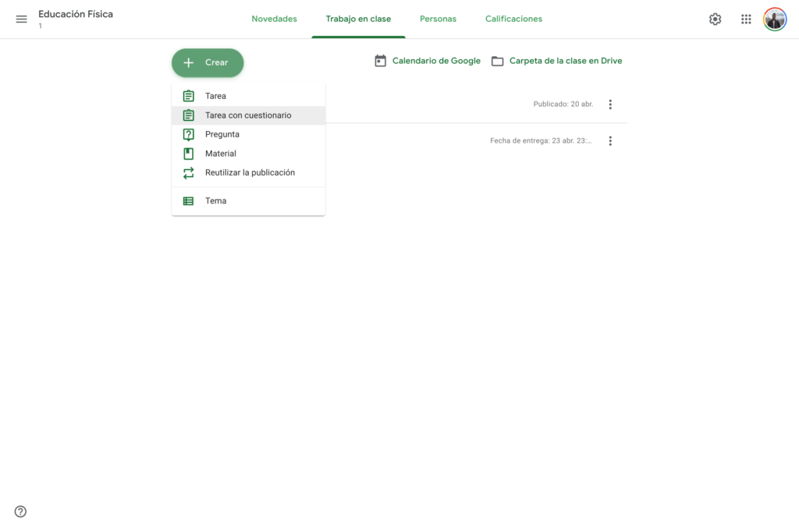The image size is (799, 532).
Task: Choose Tarea con cuestionario option
Action: 248,115
